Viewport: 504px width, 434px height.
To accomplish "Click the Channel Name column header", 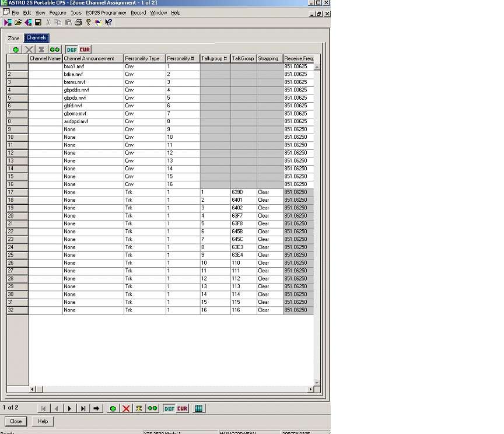I will (x=45, y=58).
